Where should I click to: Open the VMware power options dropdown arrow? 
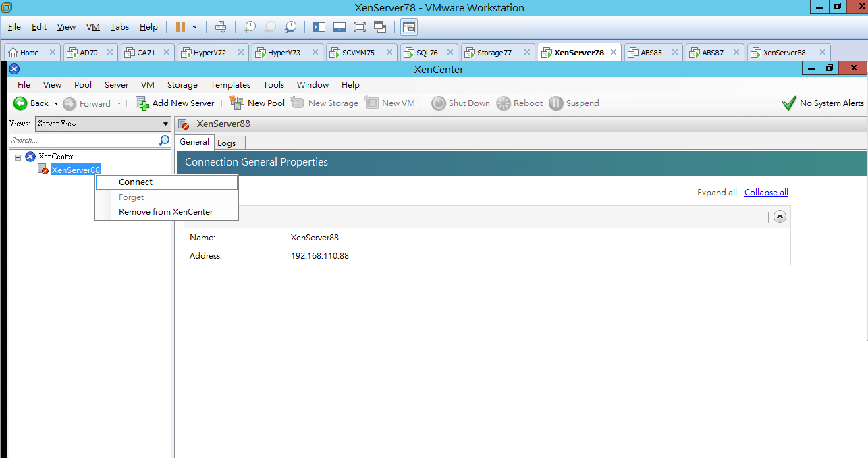(195, 27)
